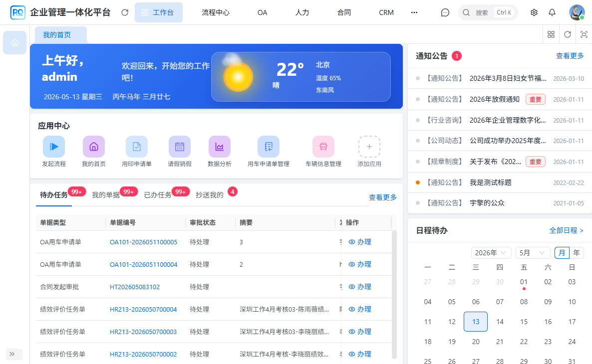Open notice 2026年放假通知
Viewport: 592px width, 364px height.
click(x=495, y=100)
